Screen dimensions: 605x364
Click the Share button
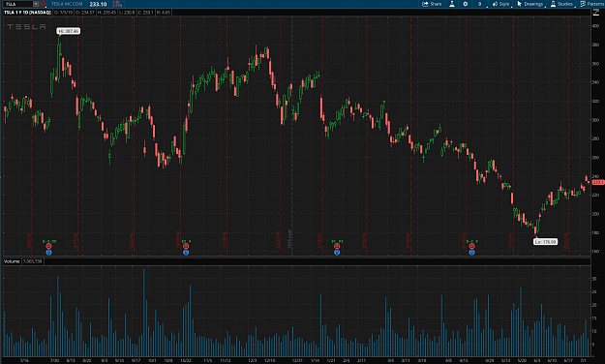432,4
